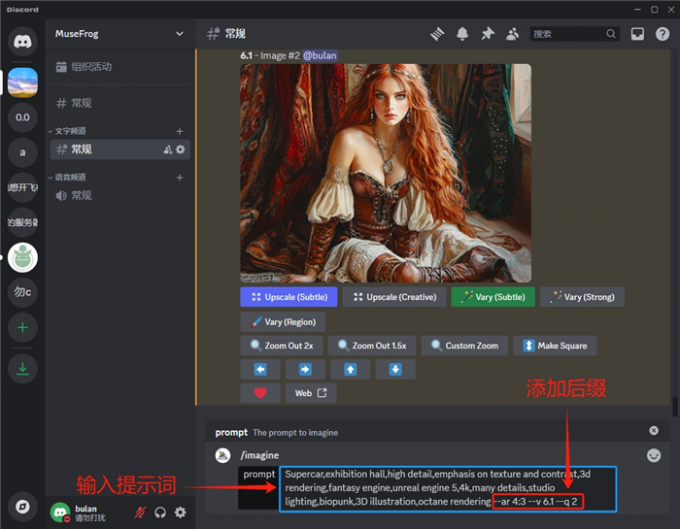Create channel in 语音频道 category
Image resolution: width=680 pixels, height=529 pixels.
click(180, 177)
